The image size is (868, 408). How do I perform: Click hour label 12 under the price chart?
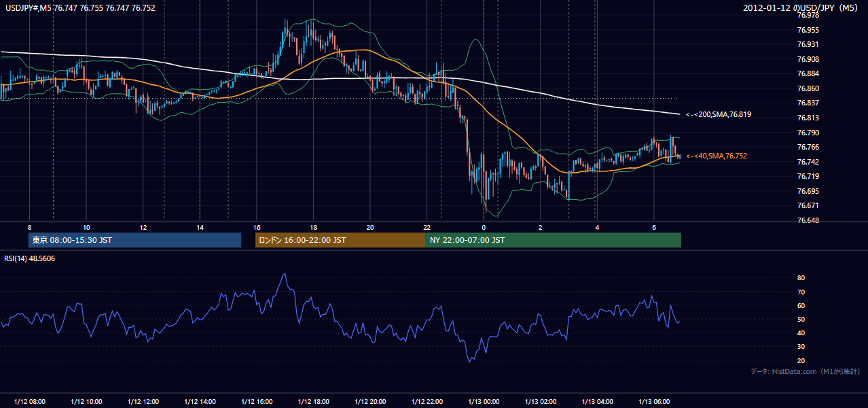point(143,226)
